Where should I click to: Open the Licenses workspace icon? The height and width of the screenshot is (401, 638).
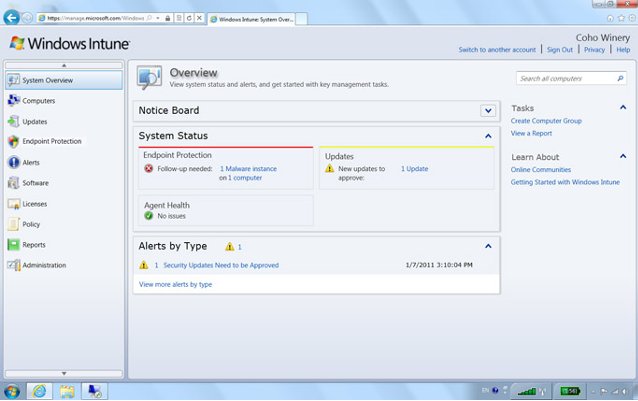tap(13, 203)
